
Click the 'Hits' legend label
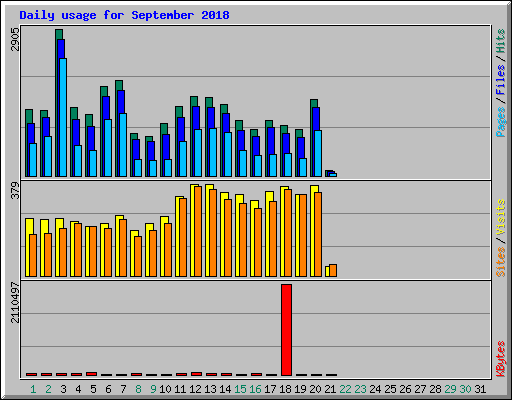click(x=501, y=41)
